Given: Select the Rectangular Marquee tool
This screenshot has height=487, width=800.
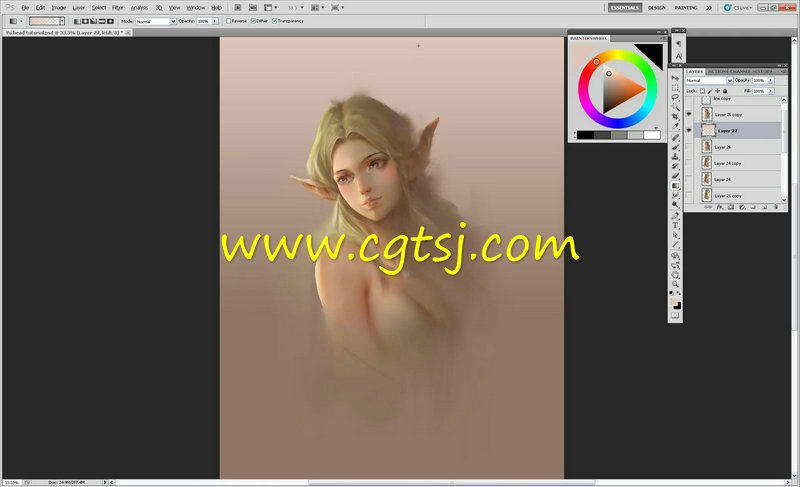Looking at the screenshot, I should [x=675, y=88].
